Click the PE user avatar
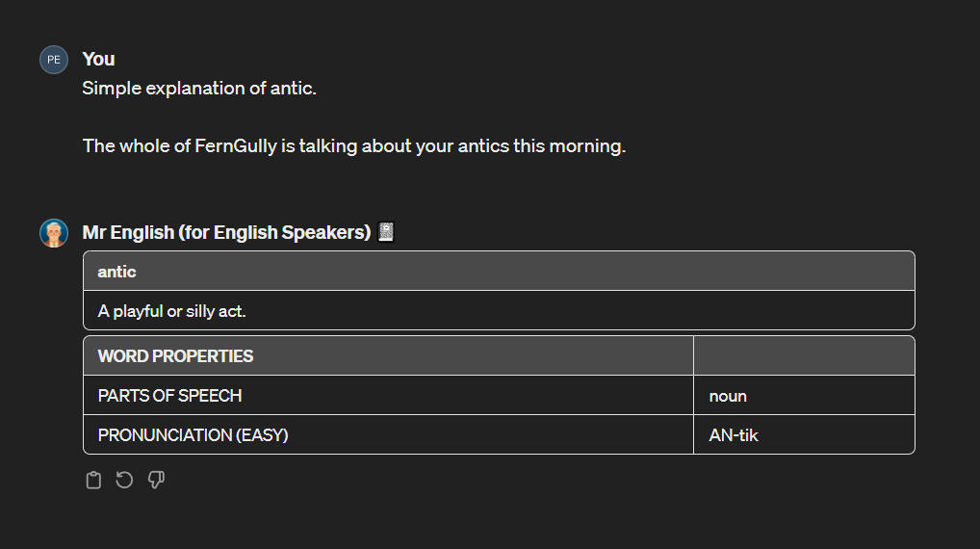The width and height of the screenshot is (980, 549). click(54, 60)
